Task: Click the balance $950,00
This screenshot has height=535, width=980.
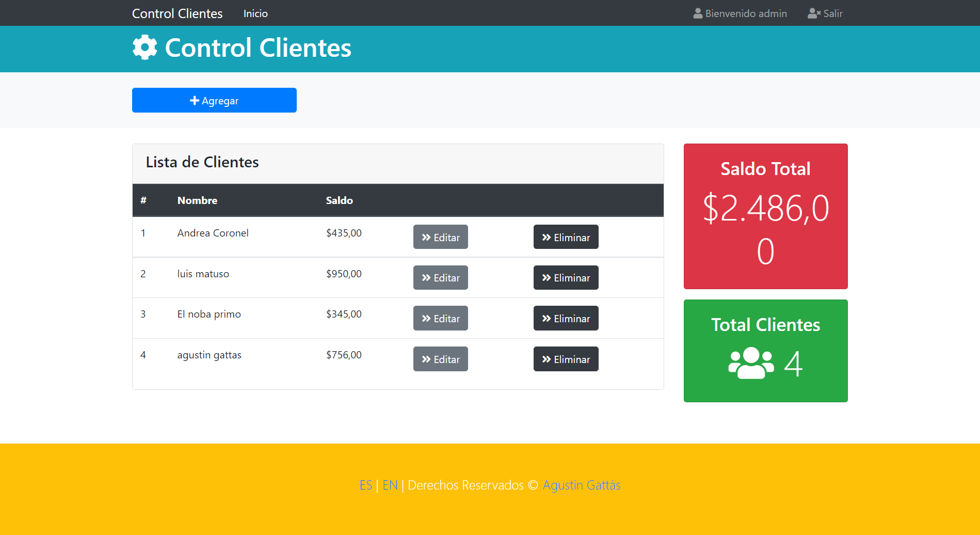Action: pyautogui.click(x=344, y=274)
